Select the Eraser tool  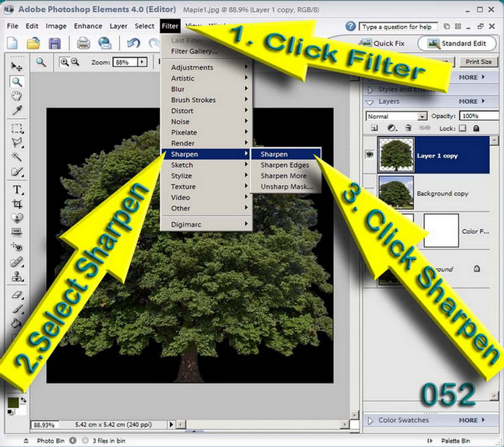coord(17,295)
